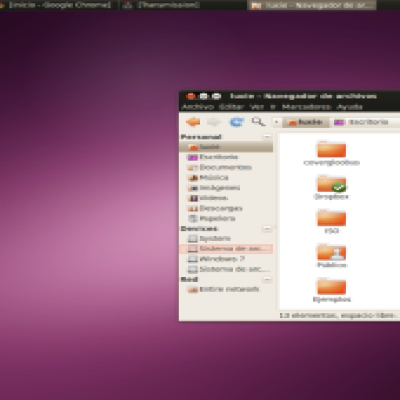Open the Ir menu
Viewport: 400px width, 400px height.
[x=273, y=107]
